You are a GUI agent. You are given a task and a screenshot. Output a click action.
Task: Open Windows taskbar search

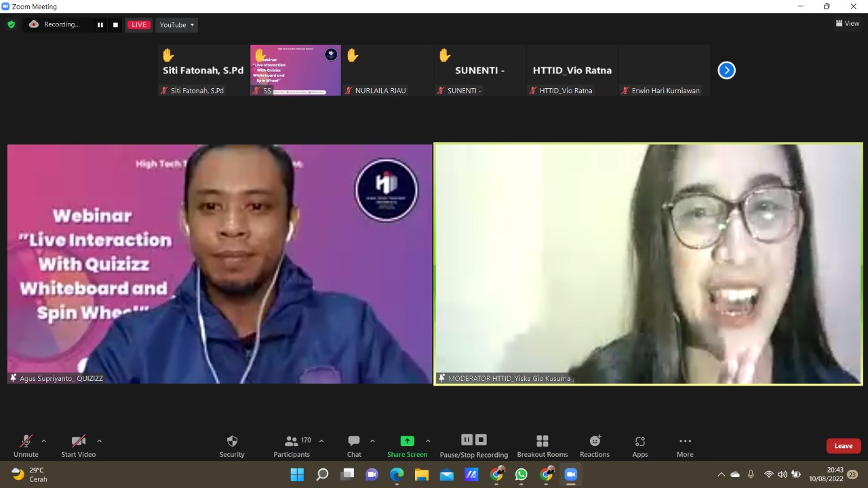(322, 474)
